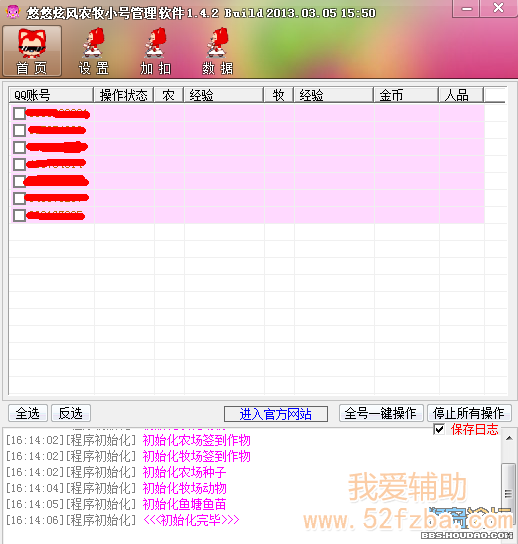This screenshot has width=518, height=544.
Task: Close the application window
Action: (x=498, y=8)
